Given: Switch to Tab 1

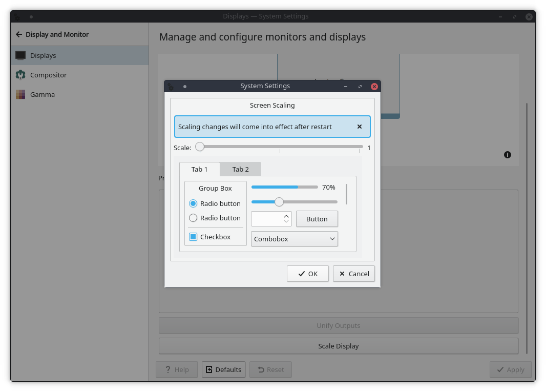Looking at the screenshot, I should click(x=200, y=169).
